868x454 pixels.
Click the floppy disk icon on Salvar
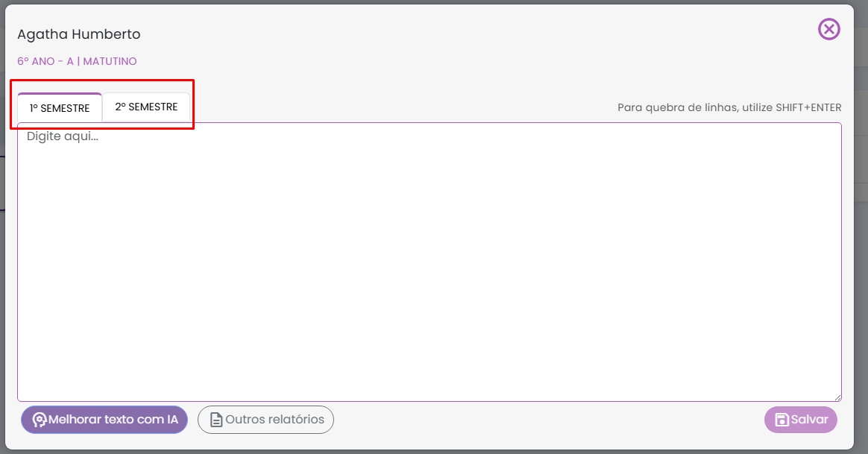pos(781,420)
